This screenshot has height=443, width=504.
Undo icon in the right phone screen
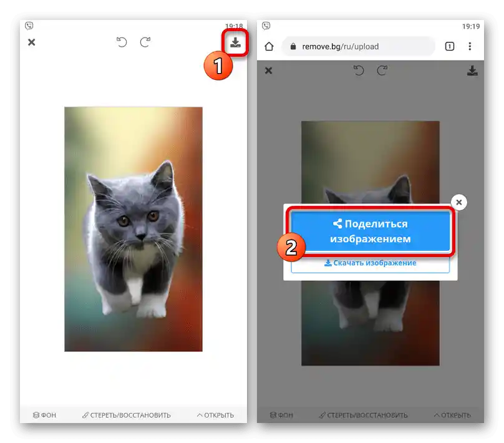(359, 71)
